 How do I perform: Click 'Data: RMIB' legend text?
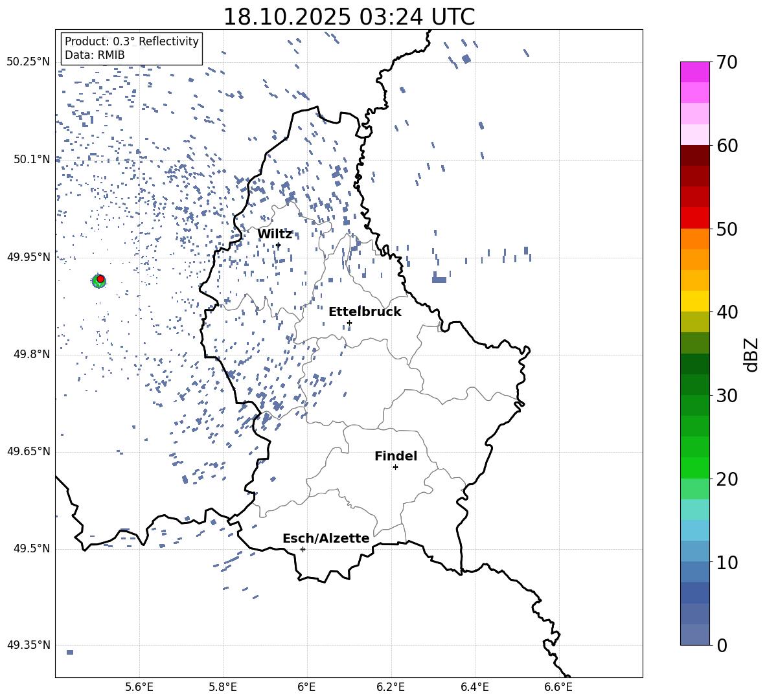tap(95, 55)
